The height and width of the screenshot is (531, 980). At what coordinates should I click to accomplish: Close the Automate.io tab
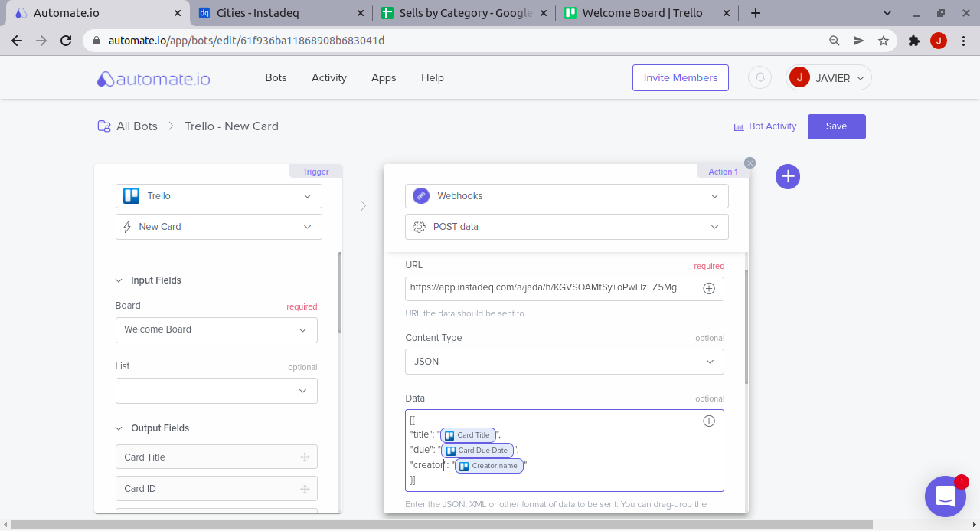click(178, 13)
